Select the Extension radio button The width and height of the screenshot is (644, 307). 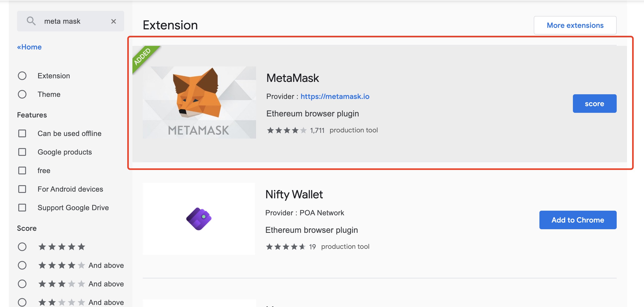(22, 76)
